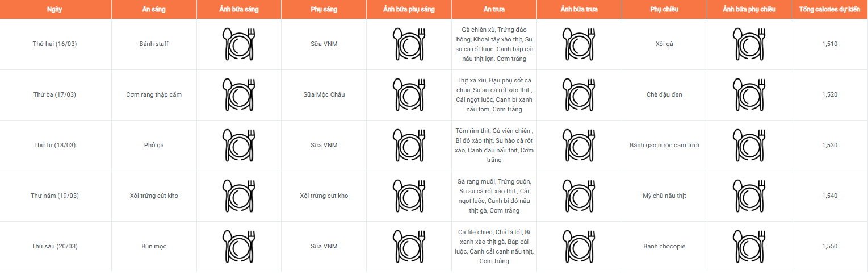Click the 'Ngày' column header

point(55,10)
